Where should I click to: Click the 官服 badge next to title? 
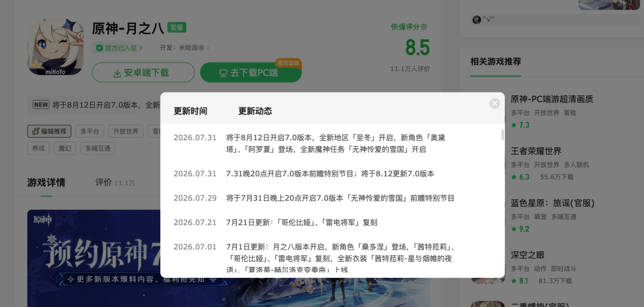177,27
